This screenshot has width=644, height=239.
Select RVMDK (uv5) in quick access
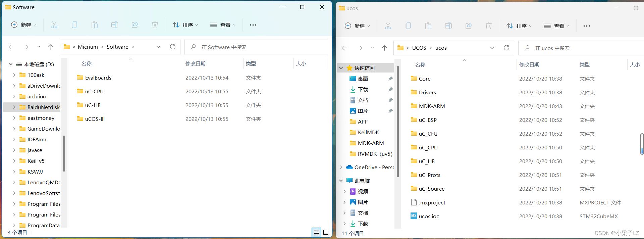coord(371,154)
